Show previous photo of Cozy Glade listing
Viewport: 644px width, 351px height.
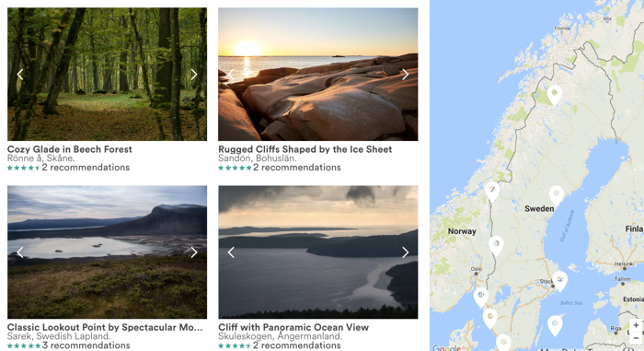20,75
